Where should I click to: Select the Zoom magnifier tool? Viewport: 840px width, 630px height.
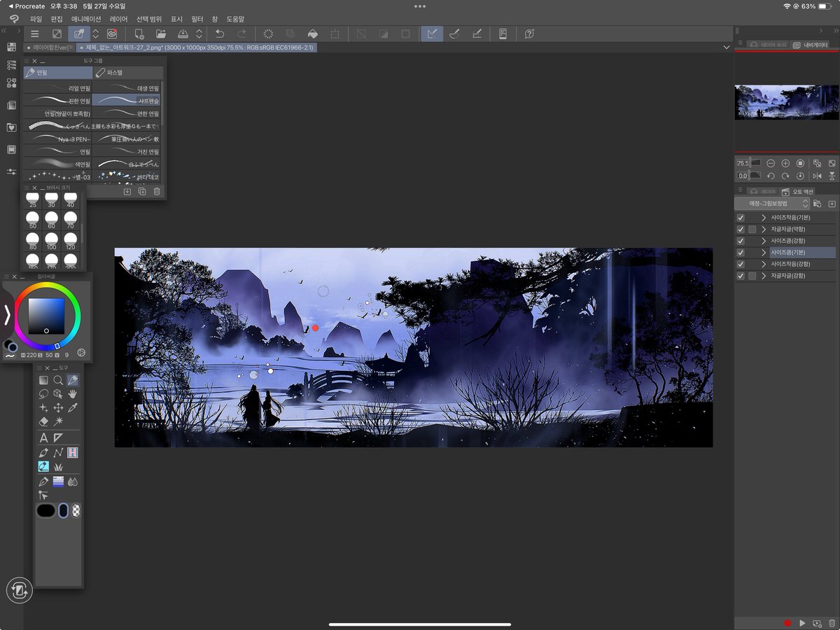(58, 380)
